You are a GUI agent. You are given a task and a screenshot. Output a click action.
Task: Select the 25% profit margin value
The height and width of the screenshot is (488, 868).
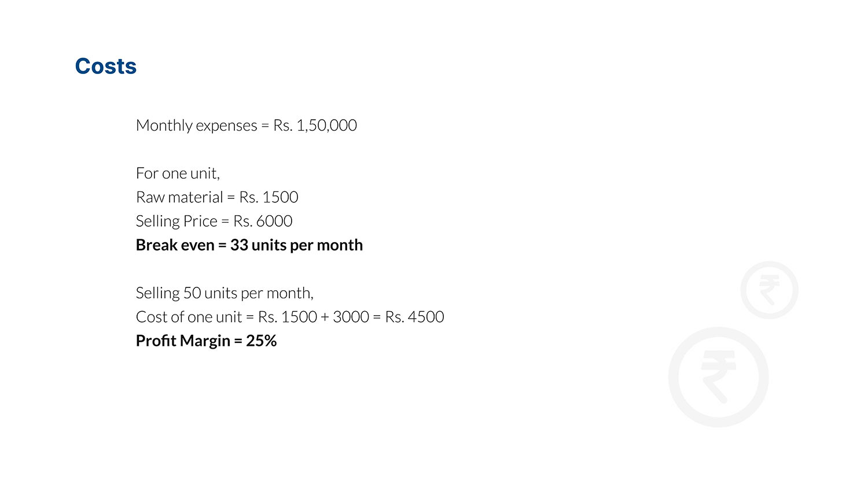click(x=261, y=341)
